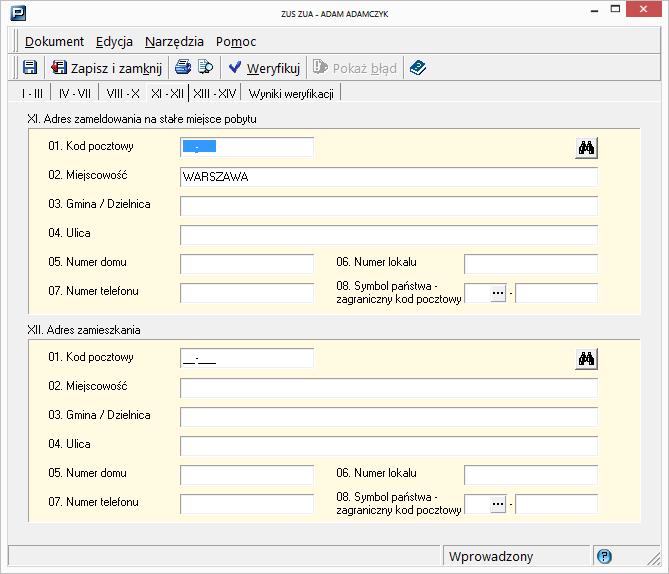
Task: Open the Narzędzia menu
Action: [x=174, y=42]
